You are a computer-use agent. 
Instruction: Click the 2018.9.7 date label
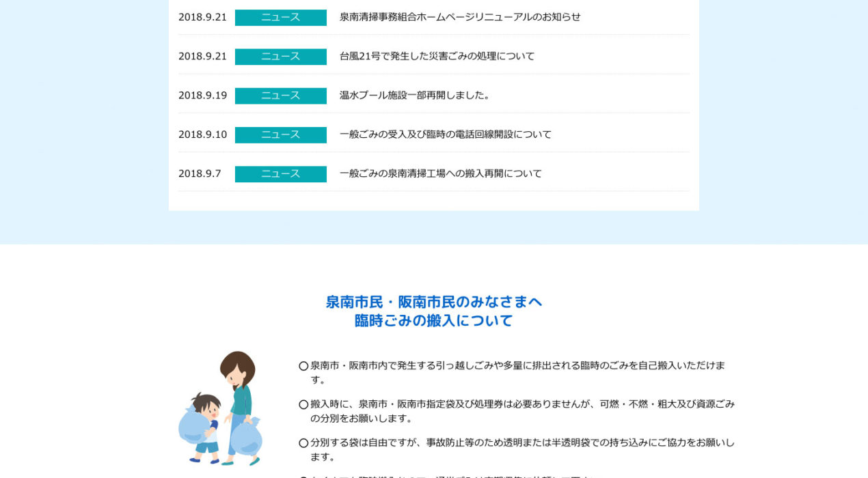pyautogui.click(x=200, y=173)
